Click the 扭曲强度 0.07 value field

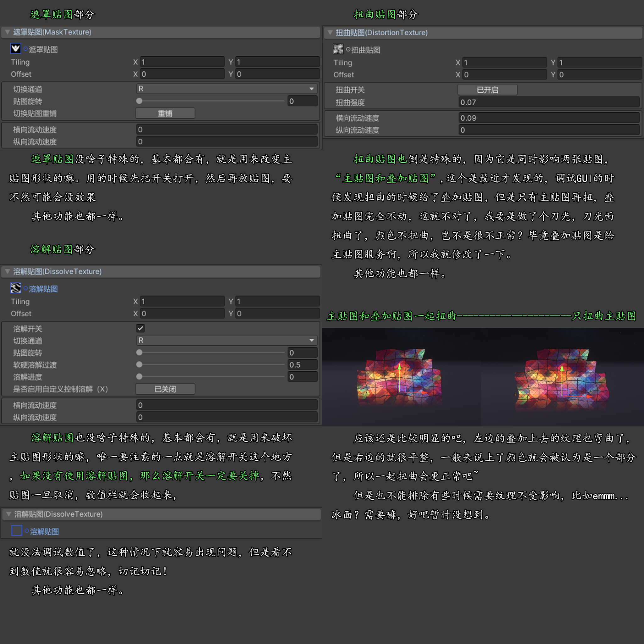click(549, 102)
